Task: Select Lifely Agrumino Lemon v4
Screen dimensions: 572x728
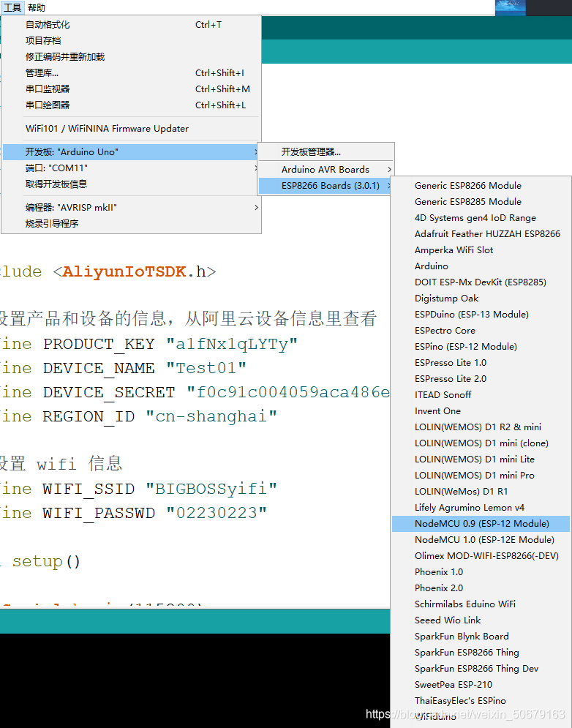Action: 481,508
